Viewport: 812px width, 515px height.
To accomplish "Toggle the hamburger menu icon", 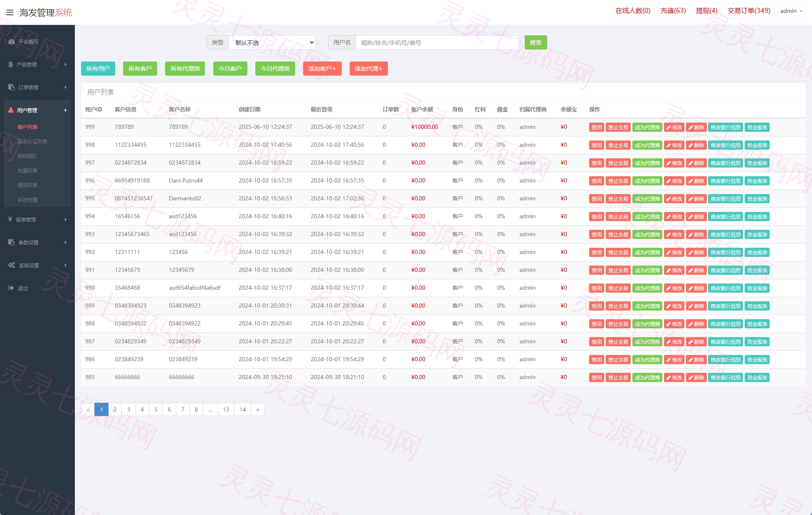I will [10, 12].
